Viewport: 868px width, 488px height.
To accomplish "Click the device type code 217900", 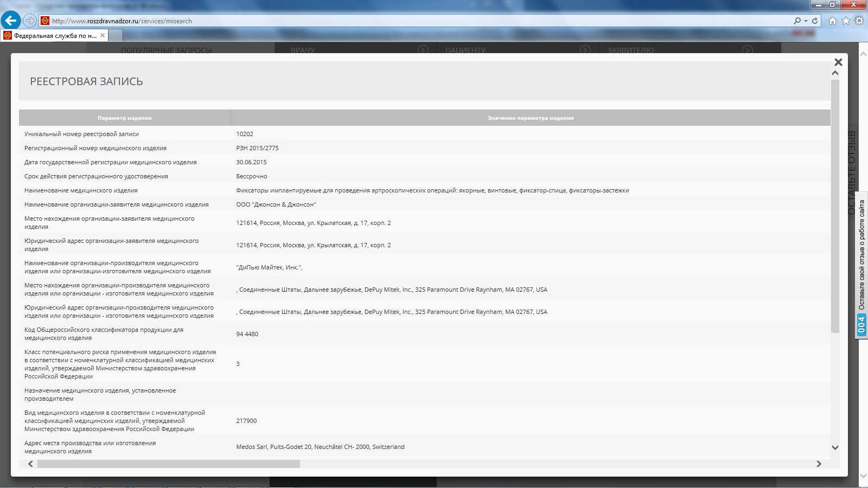I will click(x=246, y=421).
